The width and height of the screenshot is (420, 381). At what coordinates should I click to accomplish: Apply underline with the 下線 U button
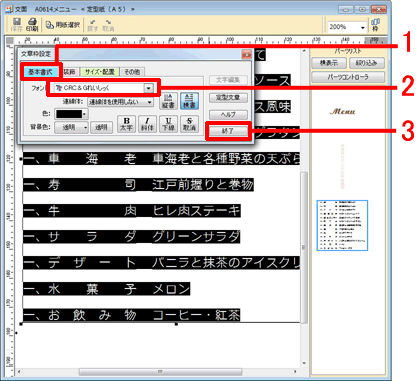(168, 124)
